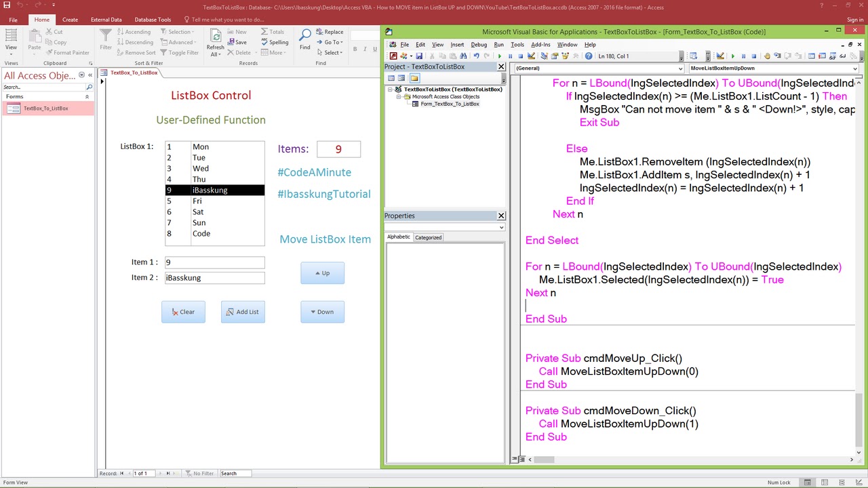This screenshot has height=488, width=868.
Task: Open the Insert menu in VBA editor
Action: coord(457,45)
